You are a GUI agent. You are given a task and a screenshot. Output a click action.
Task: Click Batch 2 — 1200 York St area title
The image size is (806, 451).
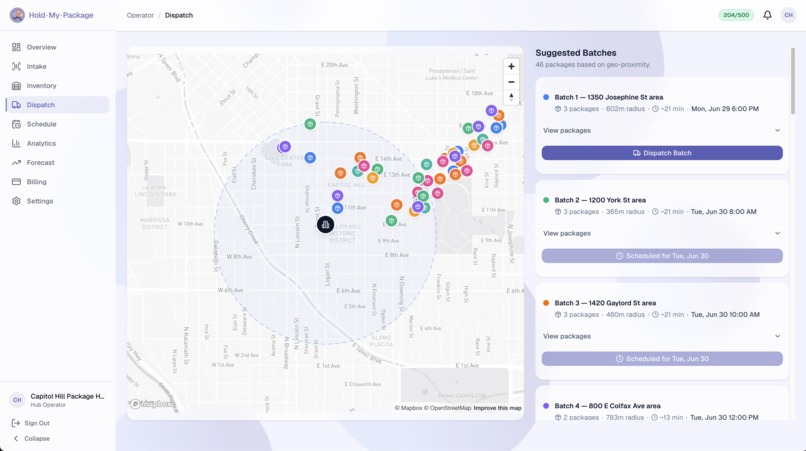point(600,200)
